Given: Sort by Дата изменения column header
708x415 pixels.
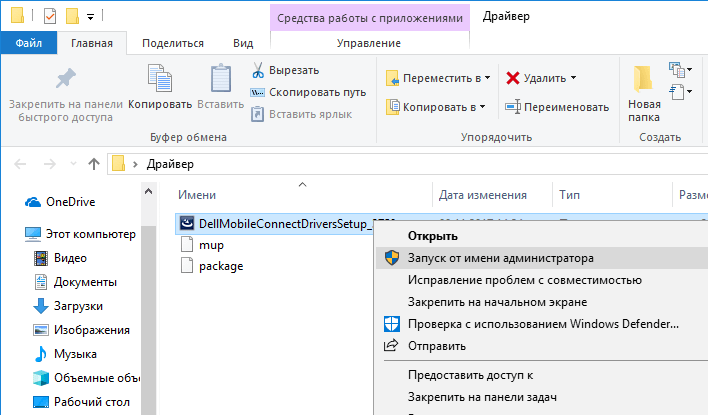Looking at the screenshot, I should coord(483,195).
